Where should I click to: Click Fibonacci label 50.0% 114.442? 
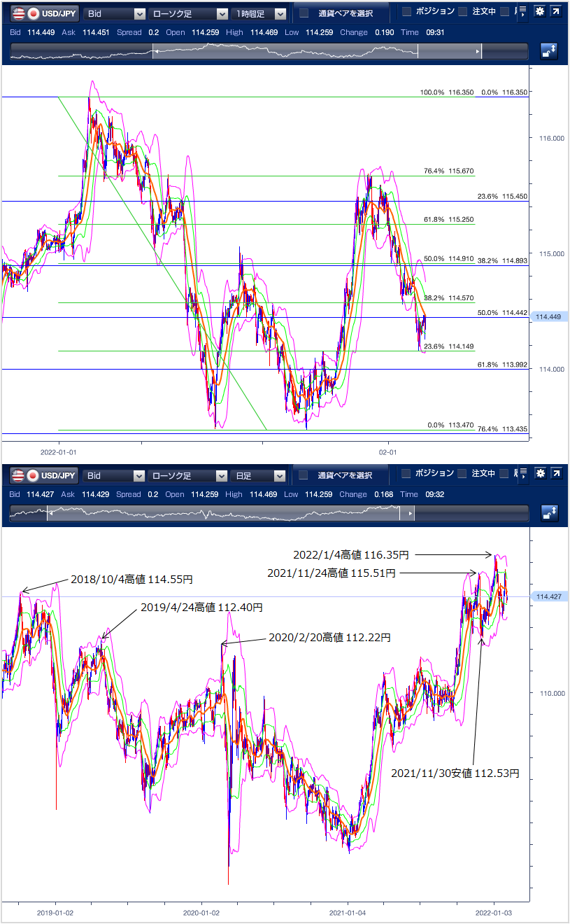tap(503, 313)
